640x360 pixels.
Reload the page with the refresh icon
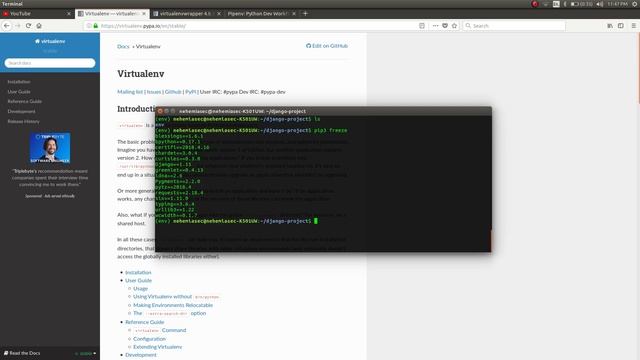[28, 26]
